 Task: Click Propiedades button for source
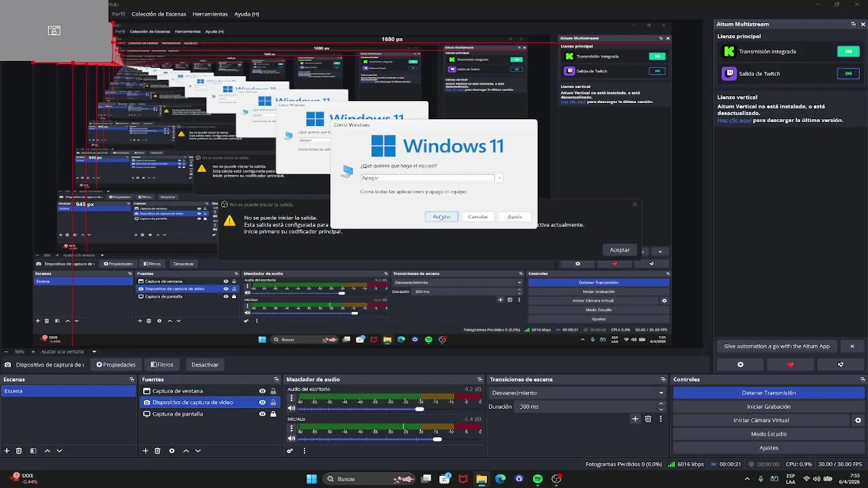[x=116, y=365]
